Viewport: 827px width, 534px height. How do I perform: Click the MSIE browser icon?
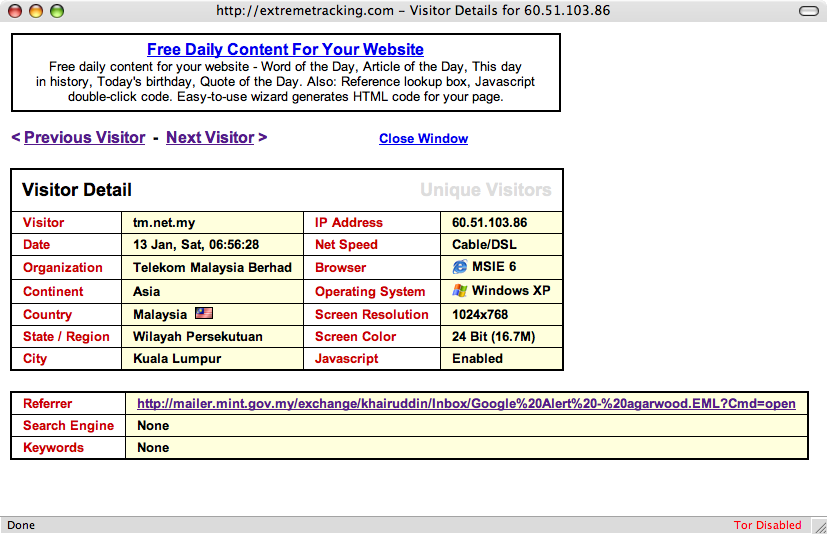click(x=459, y=267)
